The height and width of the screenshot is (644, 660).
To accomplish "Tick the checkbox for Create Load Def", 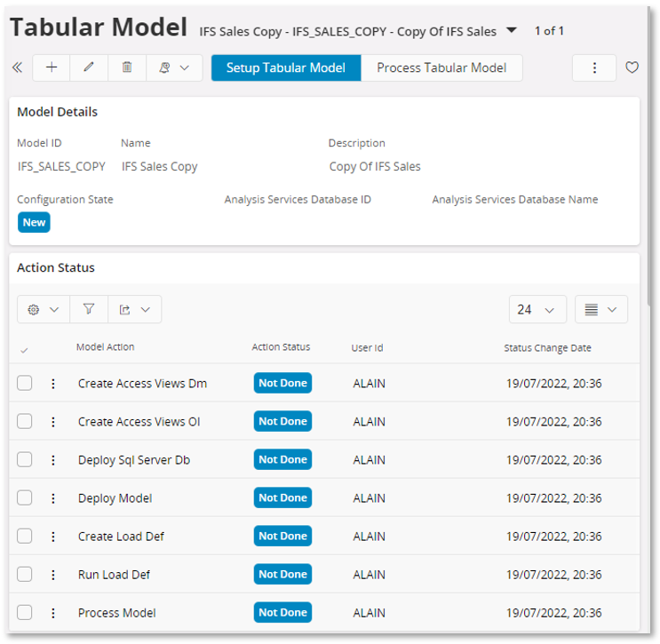I will tap(24, 537).
